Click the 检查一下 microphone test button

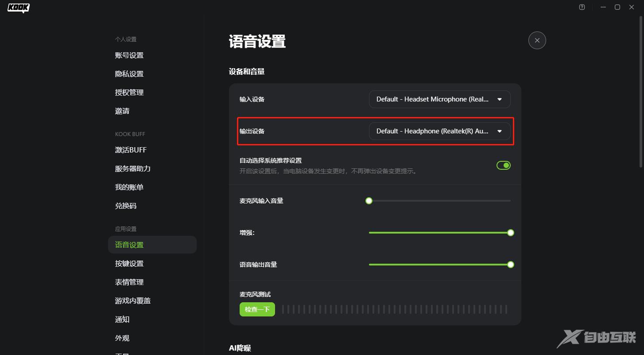pyautogui.click(x=257, y=309)
